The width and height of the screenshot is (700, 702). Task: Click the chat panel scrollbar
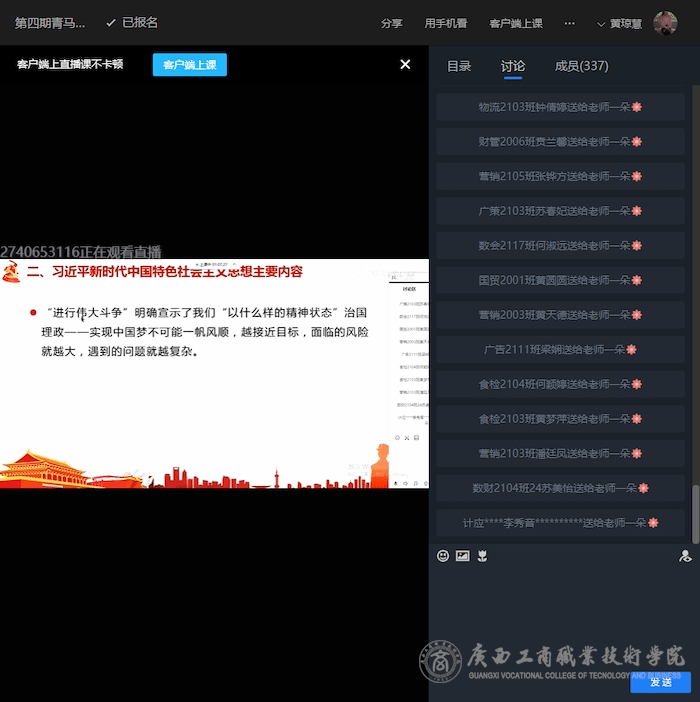[695, 510]
